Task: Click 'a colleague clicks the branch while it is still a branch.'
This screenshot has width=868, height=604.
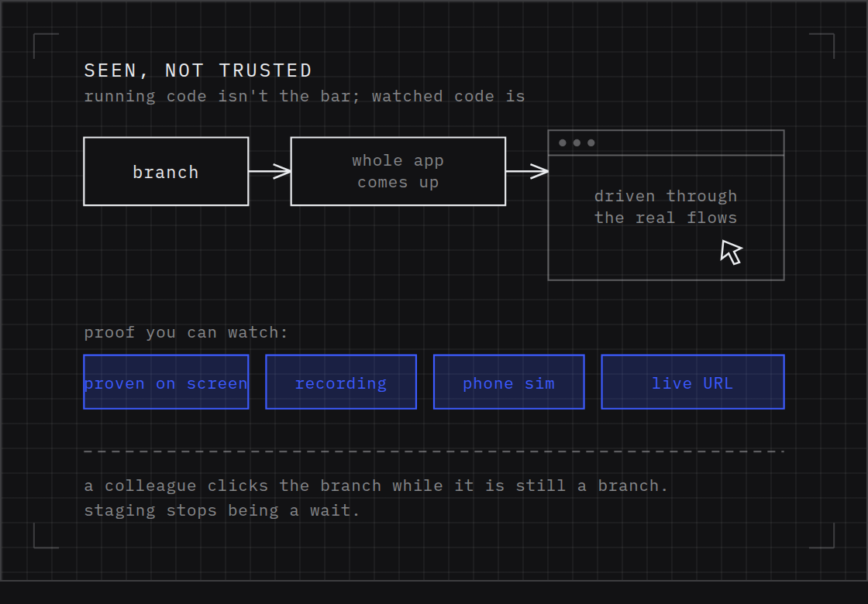Action: pyautogui.click(x=376, y=486)
